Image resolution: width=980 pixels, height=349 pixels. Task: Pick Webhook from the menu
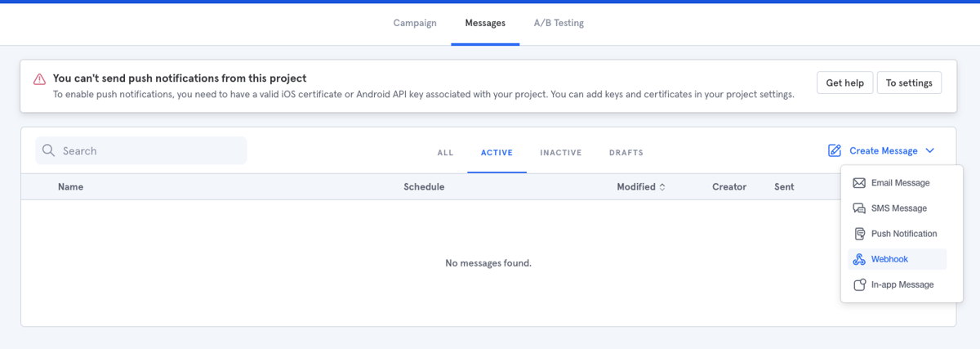(x=898, y=259)
